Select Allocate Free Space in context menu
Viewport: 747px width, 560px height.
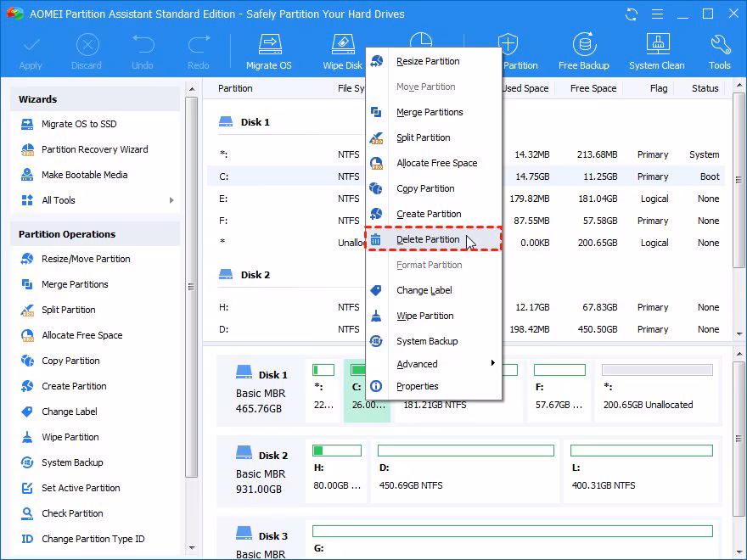434,163
